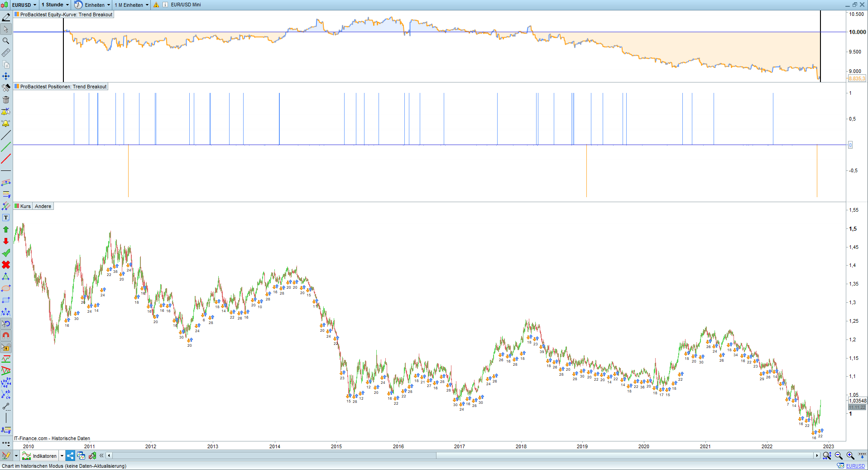The image size is (868, 470).
Task: Open the Einheiten dropdown
Action: coord(92,5)
